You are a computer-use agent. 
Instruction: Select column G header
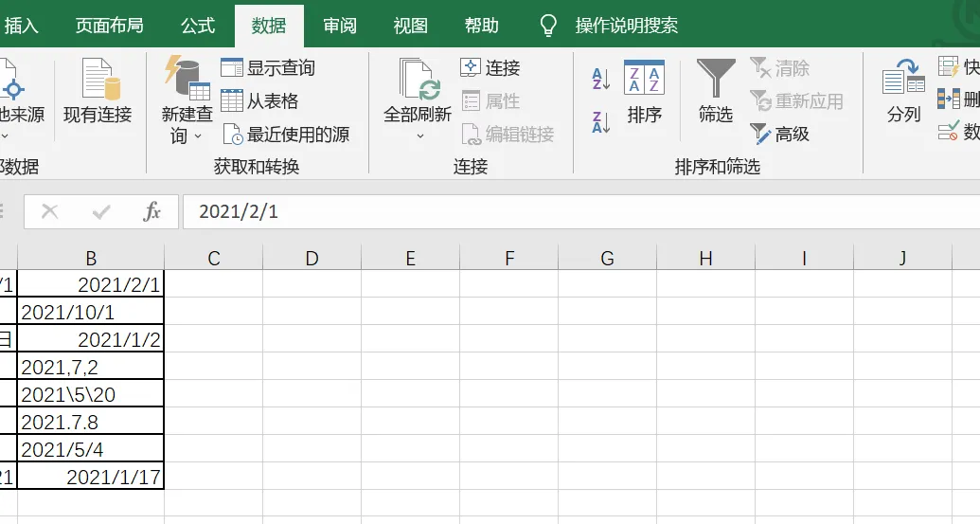pyautogui.click(x=608, y=258)
